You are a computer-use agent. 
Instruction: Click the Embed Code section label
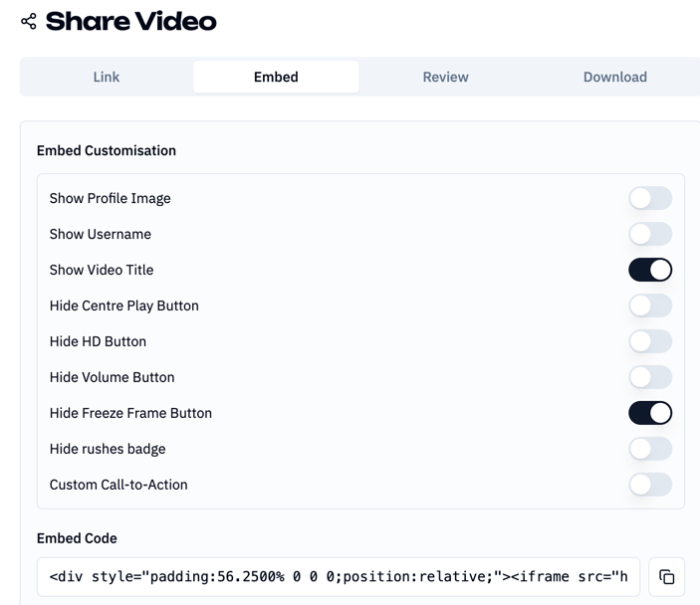coord(77,538)
